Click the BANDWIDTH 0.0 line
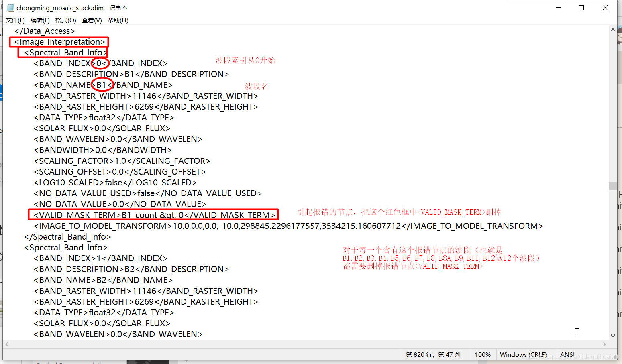This screenshot has height=364, width=622. click(103, 150)
